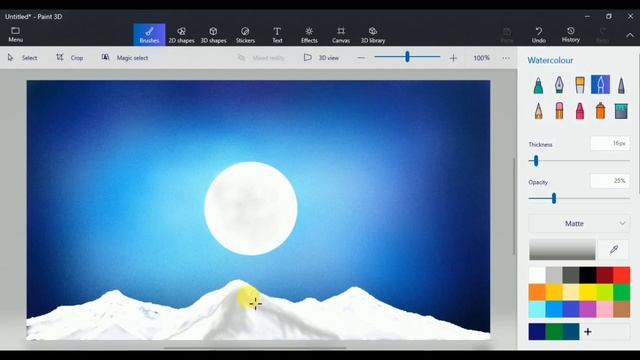Expand the Matte material dropdown

point(579,224)
